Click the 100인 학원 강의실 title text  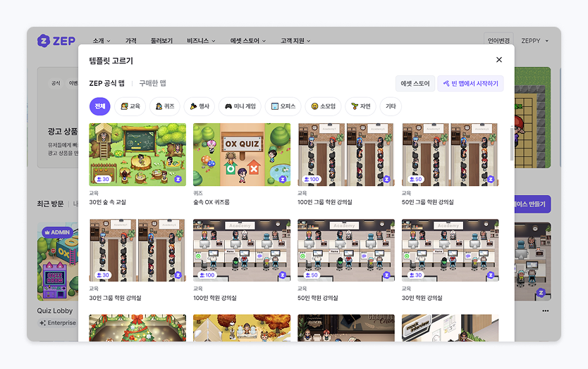point(215,298)
